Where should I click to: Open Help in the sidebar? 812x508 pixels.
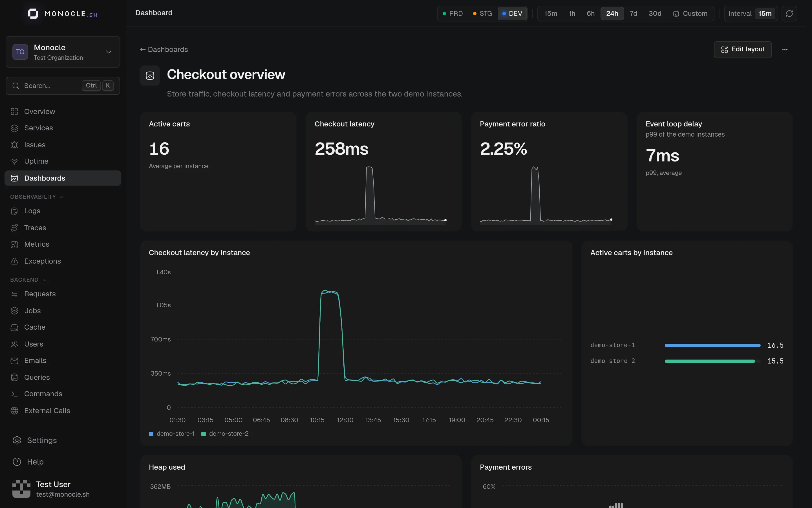click(x=63, y=462)
